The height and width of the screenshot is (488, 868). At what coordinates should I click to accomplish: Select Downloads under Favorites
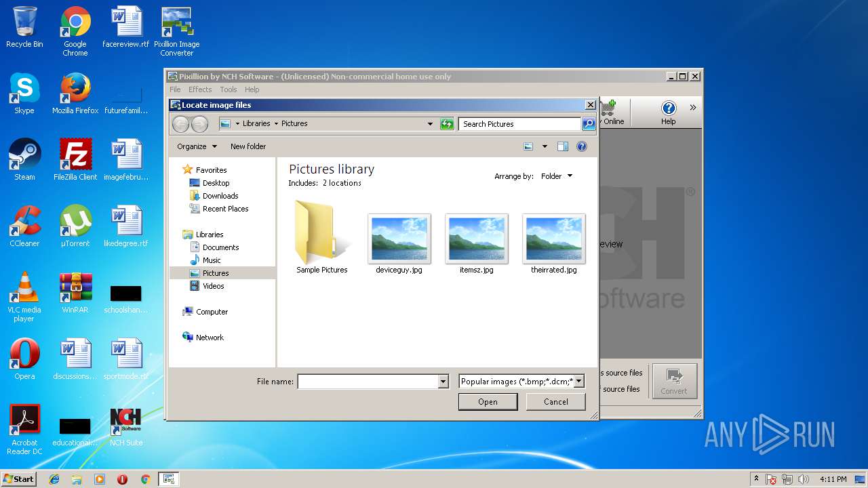point(220,196)
